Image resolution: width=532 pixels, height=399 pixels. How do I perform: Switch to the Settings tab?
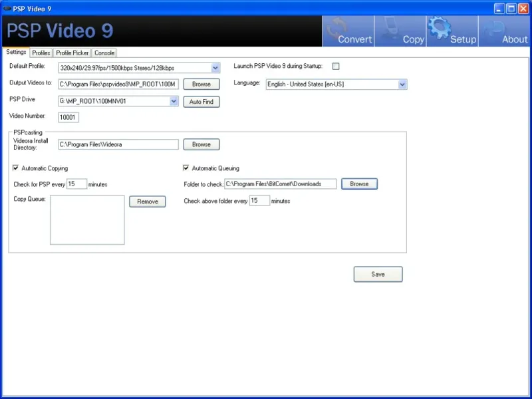click(x=16, y=53)
